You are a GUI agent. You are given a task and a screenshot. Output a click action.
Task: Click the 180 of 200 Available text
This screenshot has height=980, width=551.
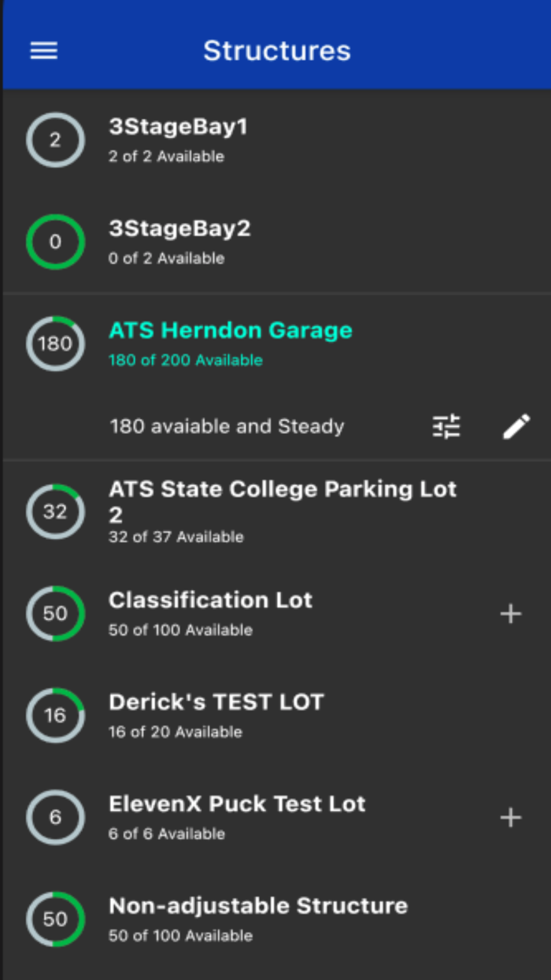(x=187, y=360)
